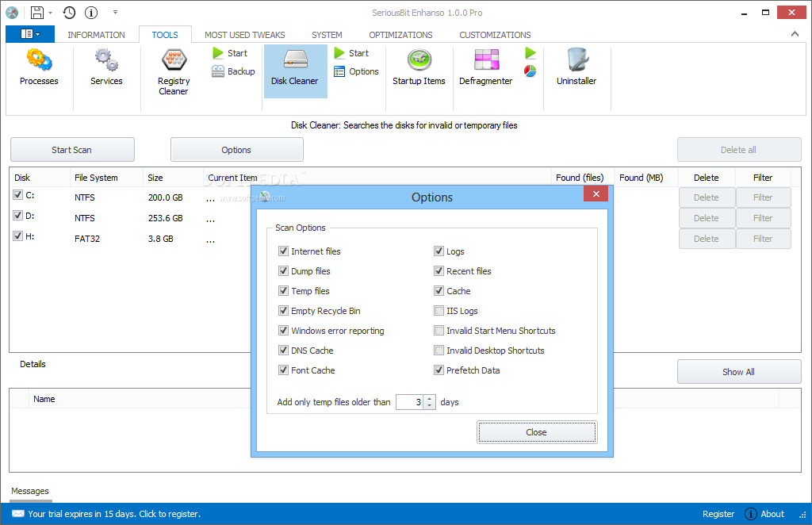This screenshot has width=812, height=525.
Task: Expand the save button dropdown arrow
Action: click(x=50, y=13)
